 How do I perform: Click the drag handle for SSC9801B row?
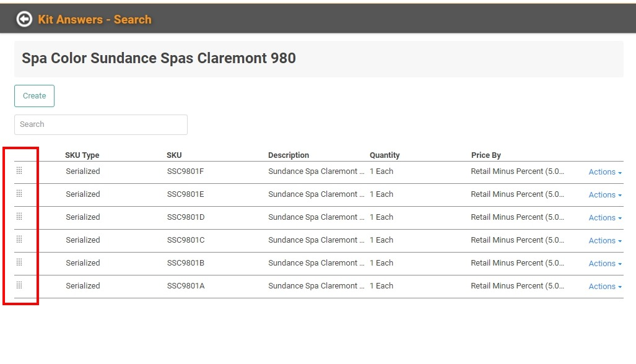(x=19, y=262)
